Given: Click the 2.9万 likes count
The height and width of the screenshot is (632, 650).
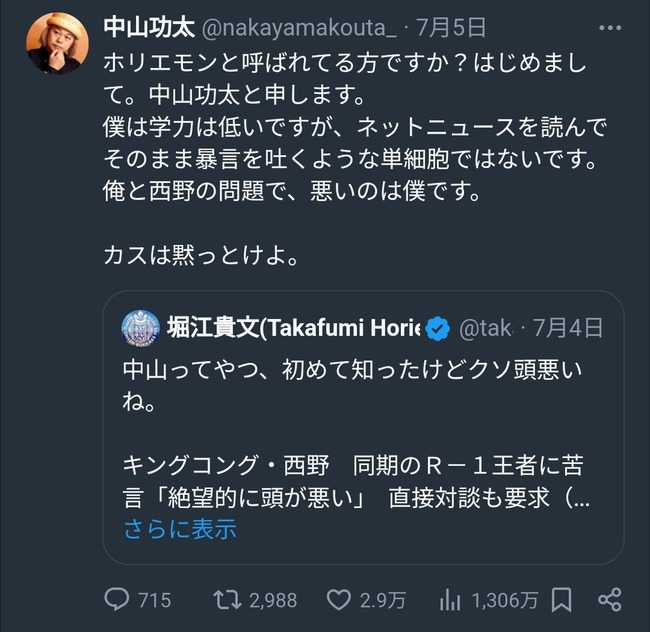Looking at the screenshot, I should pyautogui.click(x=383, y=600).
